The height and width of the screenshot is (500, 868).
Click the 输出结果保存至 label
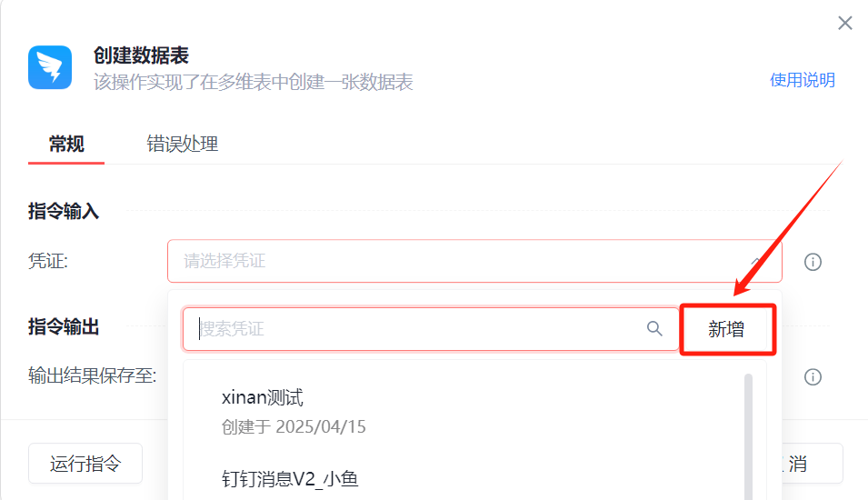tap(92, 375)
